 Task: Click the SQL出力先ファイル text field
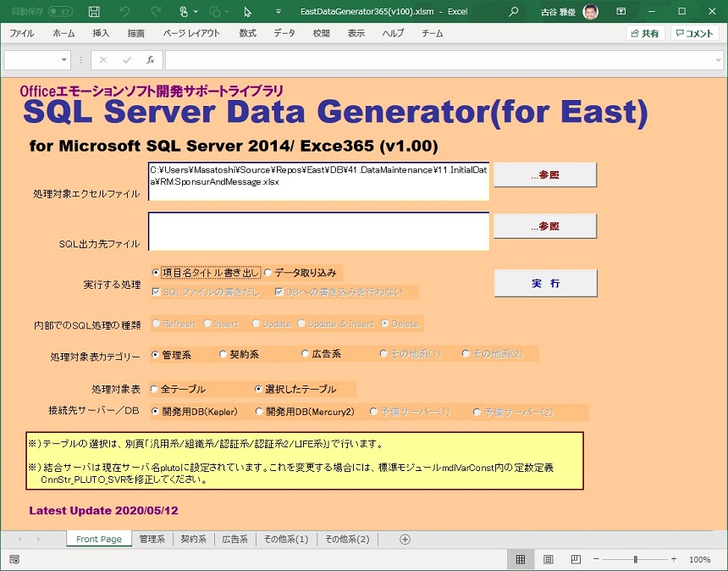tap(318, 231)
